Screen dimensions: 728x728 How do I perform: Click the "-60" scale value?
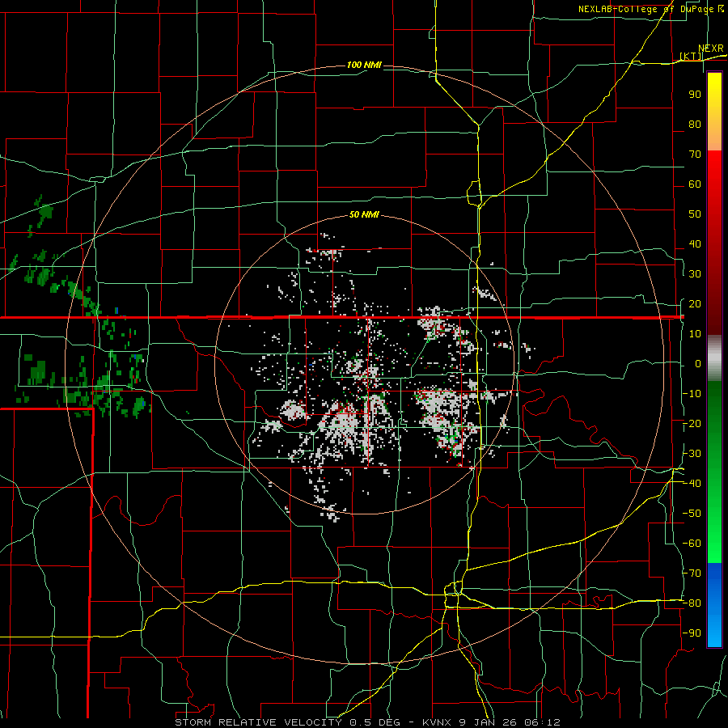coord(692,544)
